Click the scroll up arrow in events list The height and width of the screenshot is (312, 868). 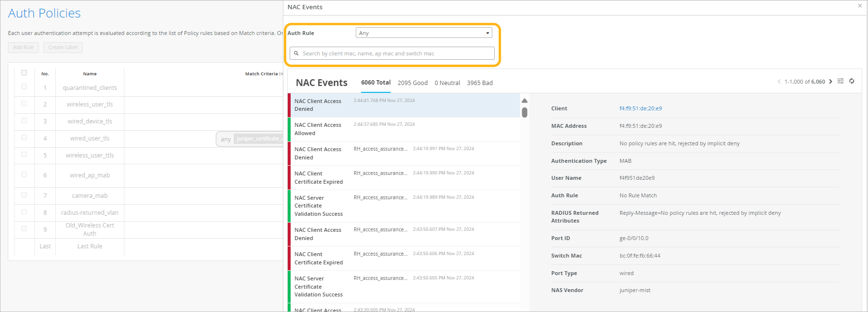click(x=524, y=101)
